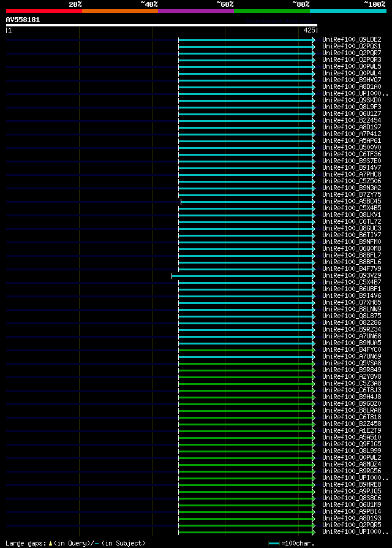
Task: Open hit UniRef100_Q2PQR7
Action: click(352, 53)
